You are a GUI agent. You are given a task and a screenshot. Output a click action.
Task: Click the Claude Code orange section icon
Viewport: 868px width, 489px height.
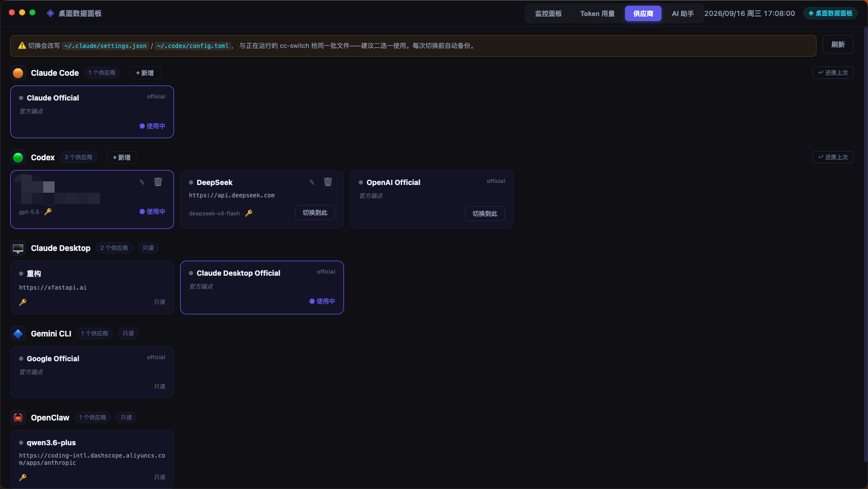[18, 73]
